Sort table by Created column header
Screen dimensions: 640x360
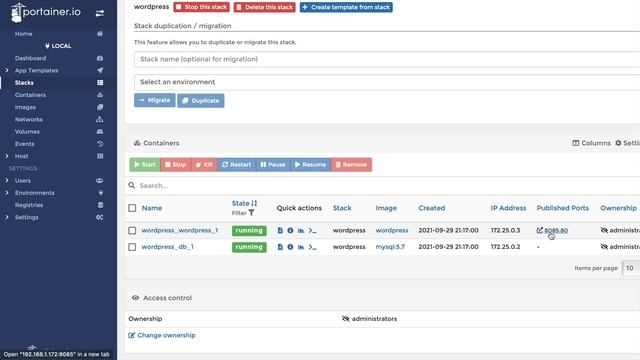(431, 208)
